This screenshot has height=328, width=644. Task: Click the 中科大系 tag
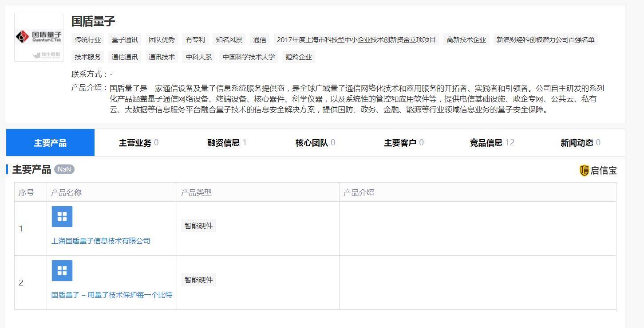point(199,57)
